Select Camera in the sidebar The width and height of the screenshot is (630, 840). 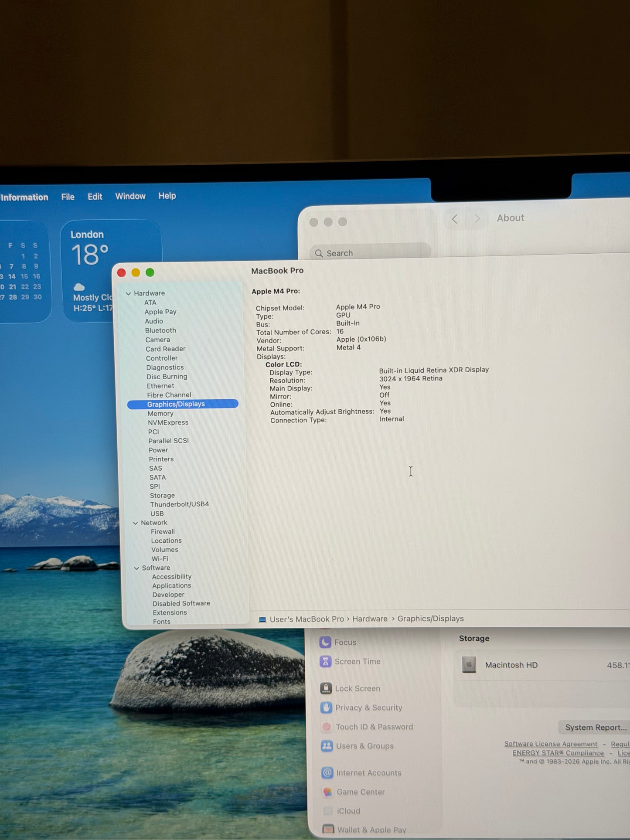pyautogui.click(x=157, y=340)
